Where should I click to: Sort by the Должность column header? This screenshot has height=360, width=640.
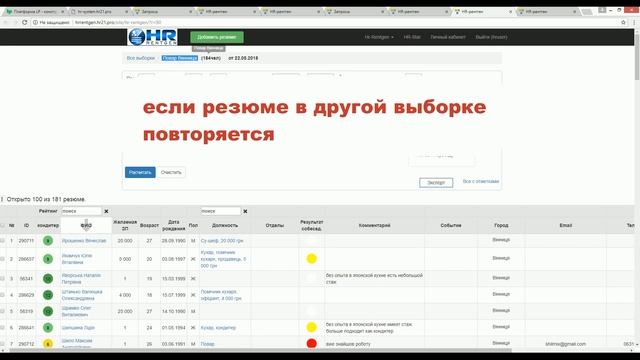(225, 225)
